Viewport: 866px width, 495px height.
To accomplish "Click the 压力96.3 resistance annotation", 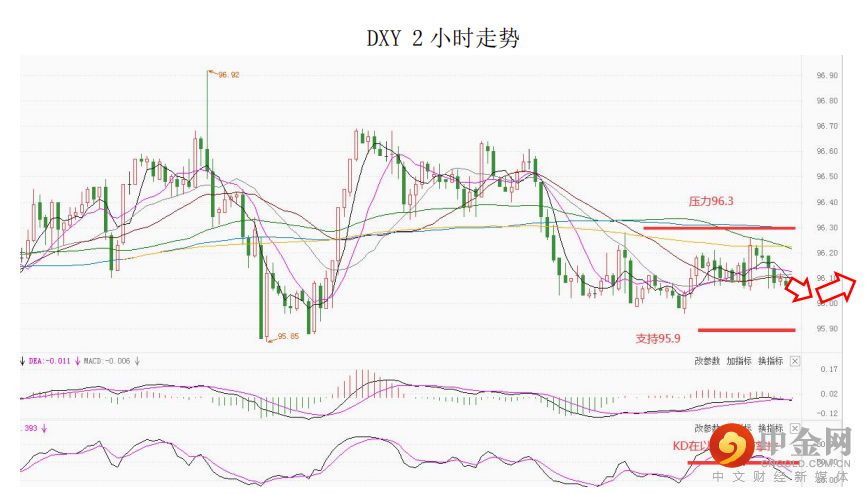I will (711, 201).
